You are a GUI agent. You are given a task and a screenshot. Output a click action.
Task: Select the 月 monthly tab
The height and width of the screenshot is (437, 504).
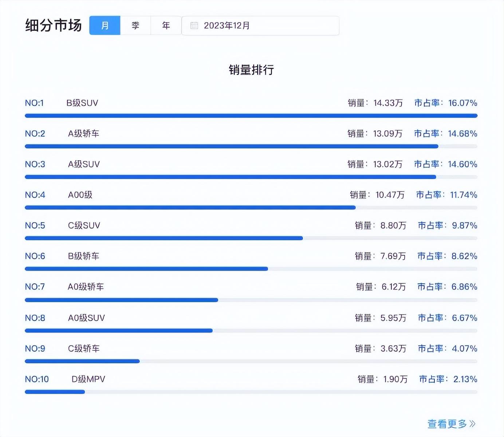point(105,25)
